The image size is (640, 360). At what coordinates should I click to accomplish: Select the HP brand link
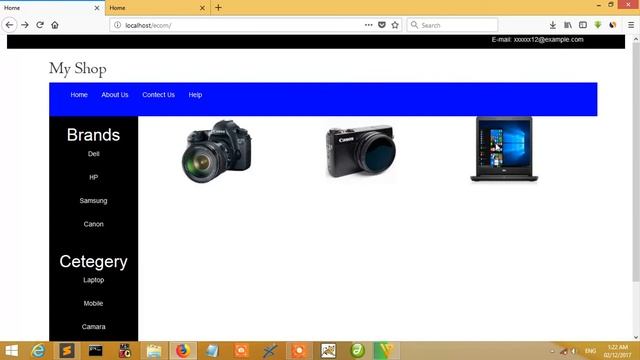click(x=93, y=177)
